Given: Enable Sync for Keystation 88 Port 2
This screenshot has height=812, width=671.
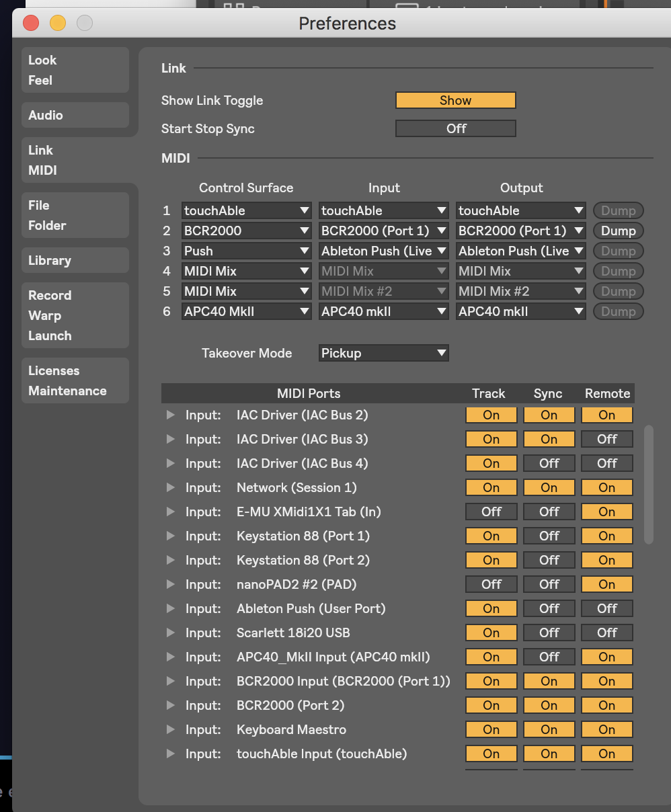Looking at the screenshot, I should pos(549,560).
